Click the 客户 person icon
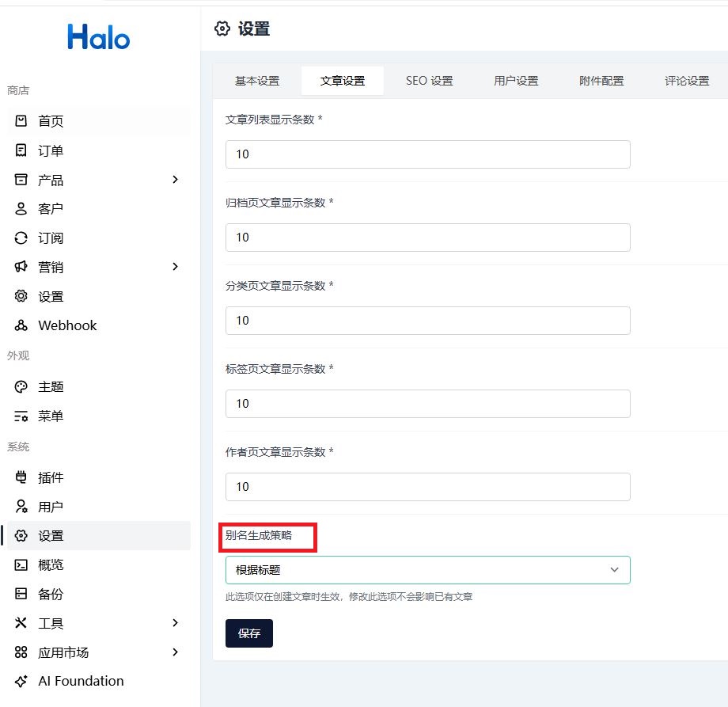This screenshot has width=728, height=707. click(21, 209)
